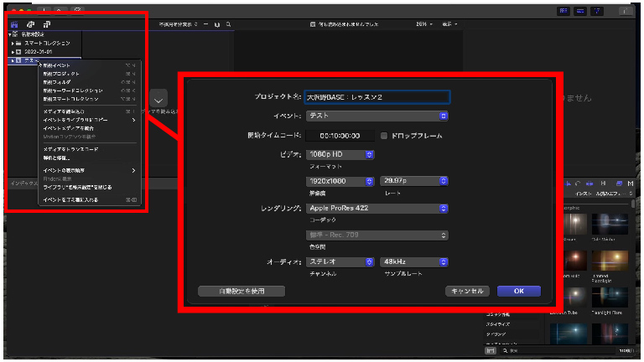This screenshot has width=644, height=362.
Task: Toggle the timeline visibility button at top right
Action: tap(580, 11)
